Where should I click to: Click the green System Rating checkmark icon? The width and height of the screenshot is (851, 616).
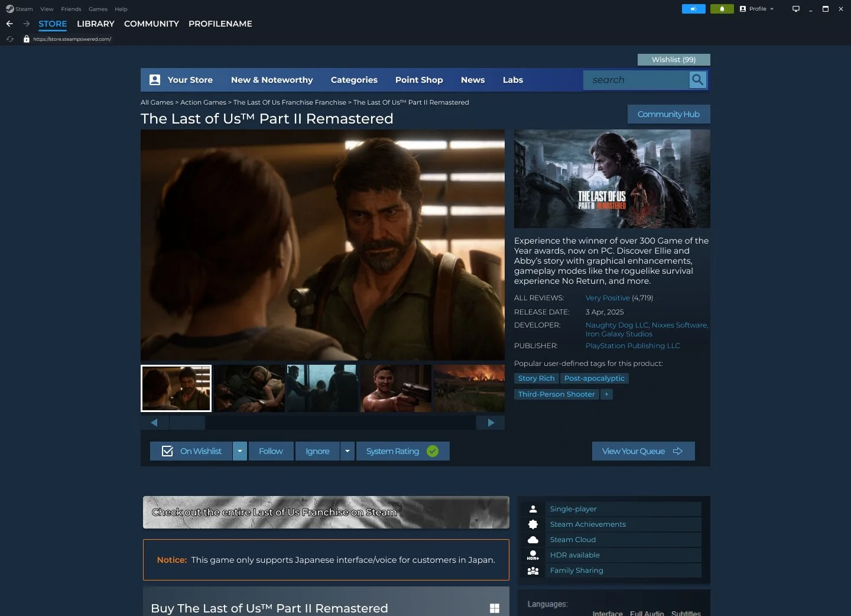[433, 451]
